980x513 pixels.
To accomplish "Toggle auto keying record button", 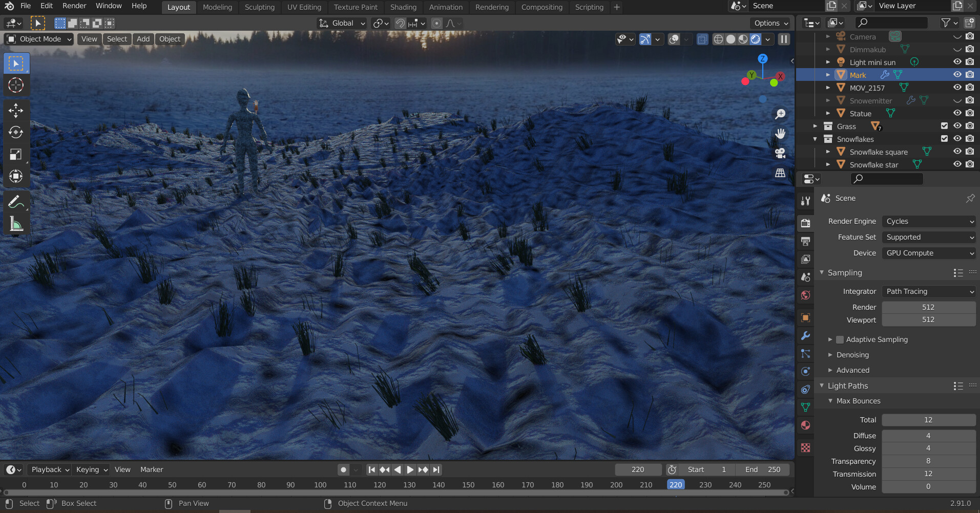I will [x=344, y=469].
